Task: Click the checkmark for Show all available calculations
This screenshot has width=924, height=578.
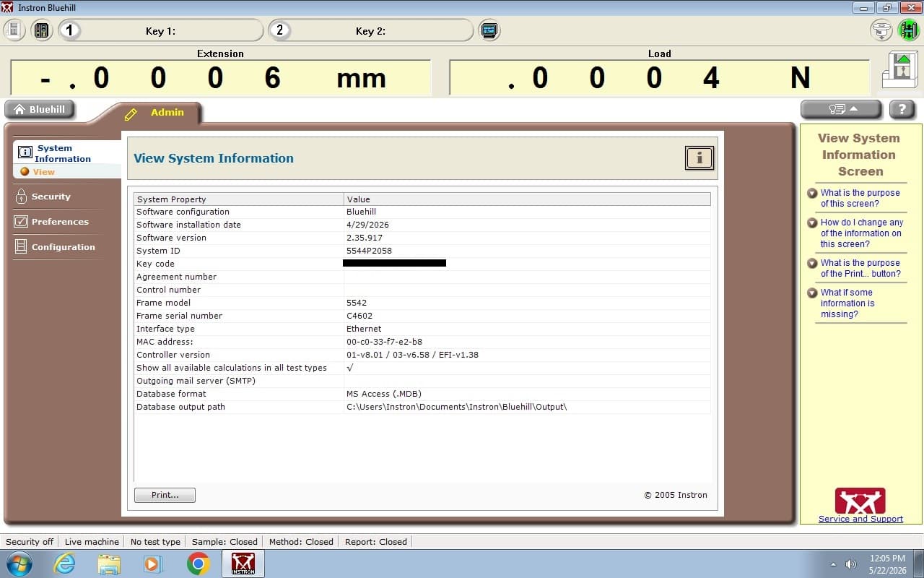Action: point(350,368)
